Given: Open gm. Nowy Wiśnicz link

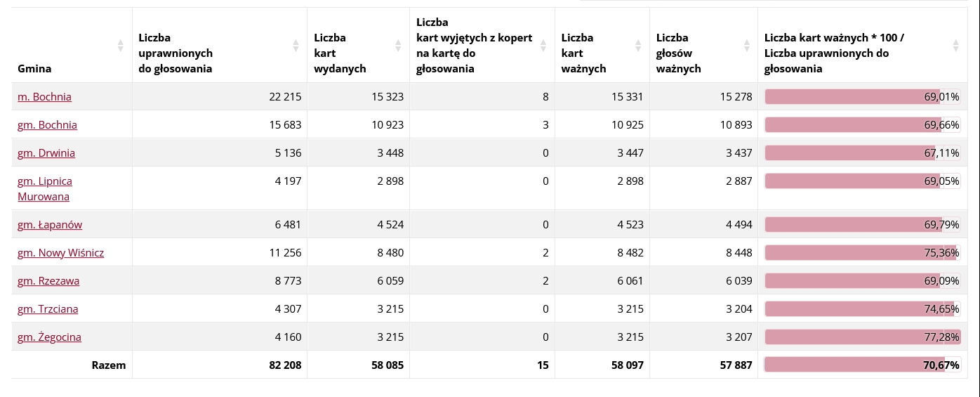Looking at the screenshot, I should (x=60, y=253).
